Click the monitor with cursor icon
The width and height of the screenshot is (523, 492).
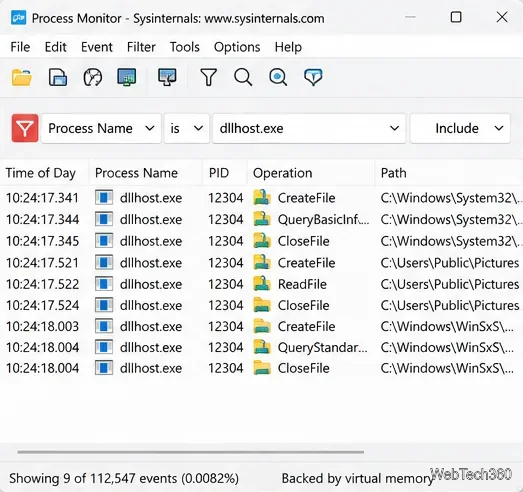167,77
